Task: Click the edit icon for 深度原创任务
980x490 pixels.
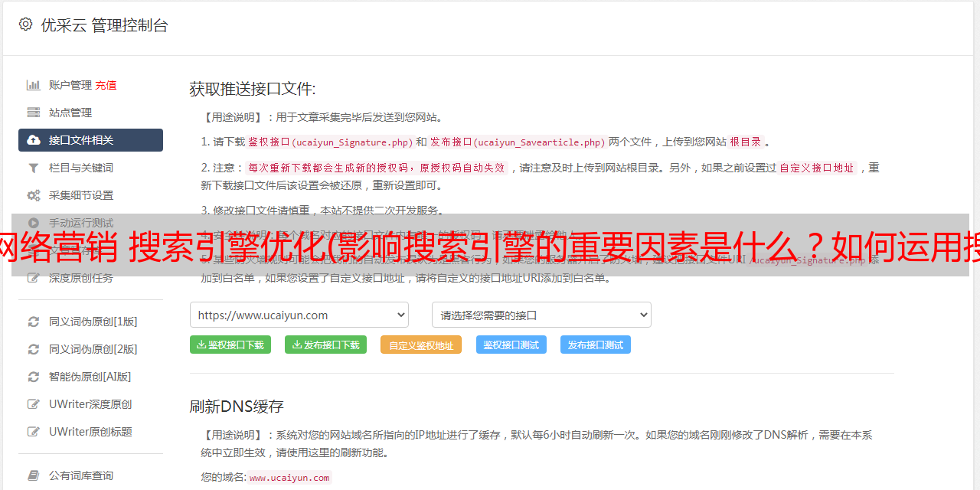Action: (x=34, y=278)
